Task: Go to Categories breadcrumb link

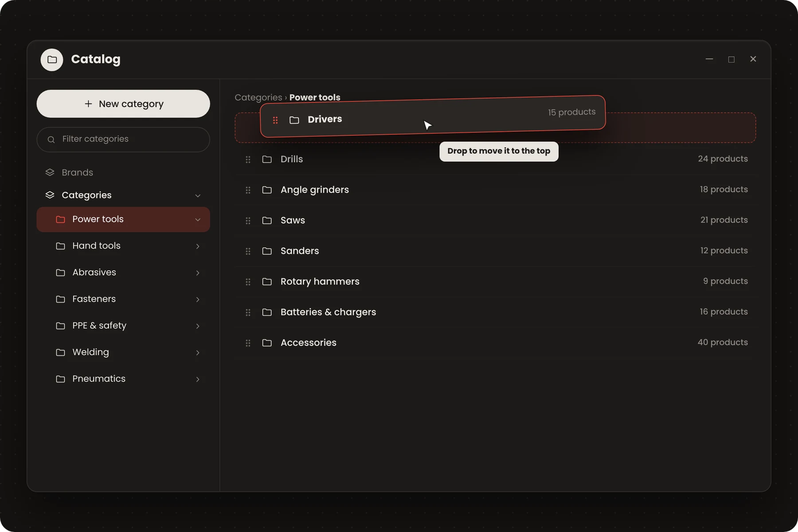Action: click(258, 98)
